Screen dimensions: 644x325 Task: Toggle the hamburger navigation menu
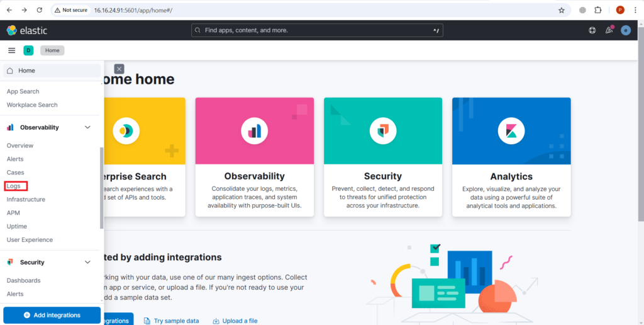[x=12, y=50]
